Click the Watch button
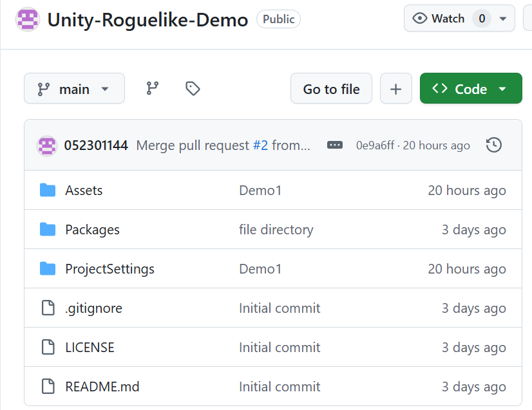The height and width of the screenshot is (410, 532). [x=459, y=18]
